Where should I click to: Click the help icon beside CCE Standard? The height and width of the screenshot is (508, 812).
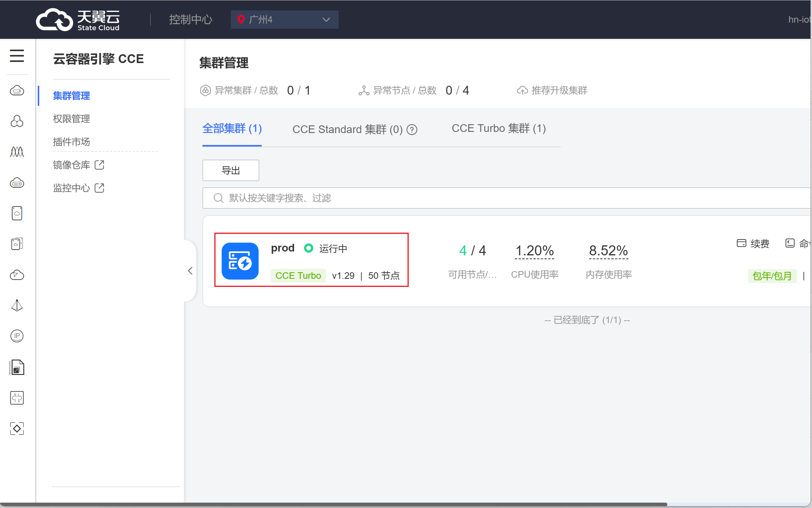[x=412, y=130]
